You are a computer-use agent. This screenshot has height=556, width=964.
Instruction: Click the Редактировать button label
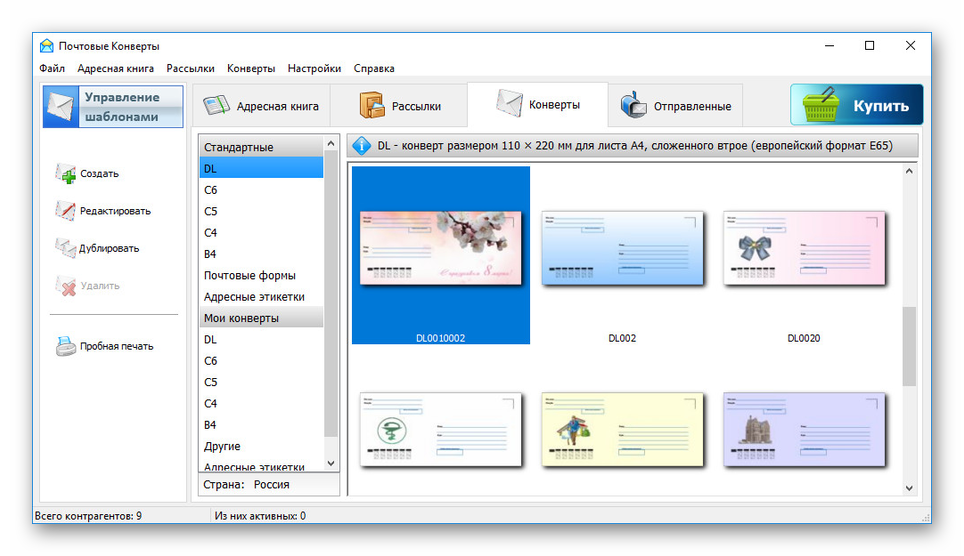coord(115,211)
